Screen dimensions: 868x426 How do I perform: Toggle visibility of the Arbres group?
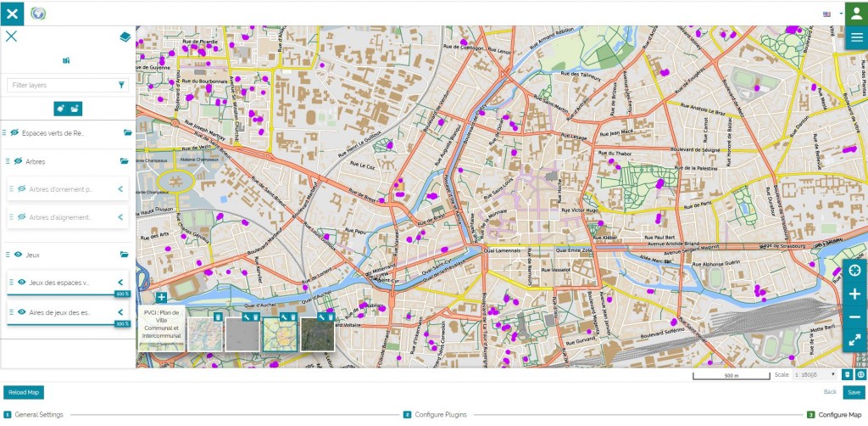19,161
